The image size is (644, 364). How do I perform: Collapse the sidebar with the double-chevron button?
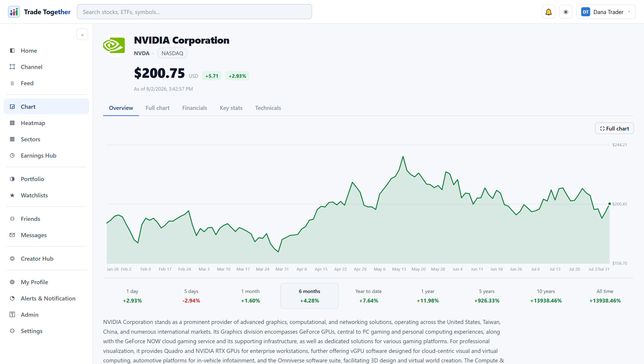click(x=82, y=35)
